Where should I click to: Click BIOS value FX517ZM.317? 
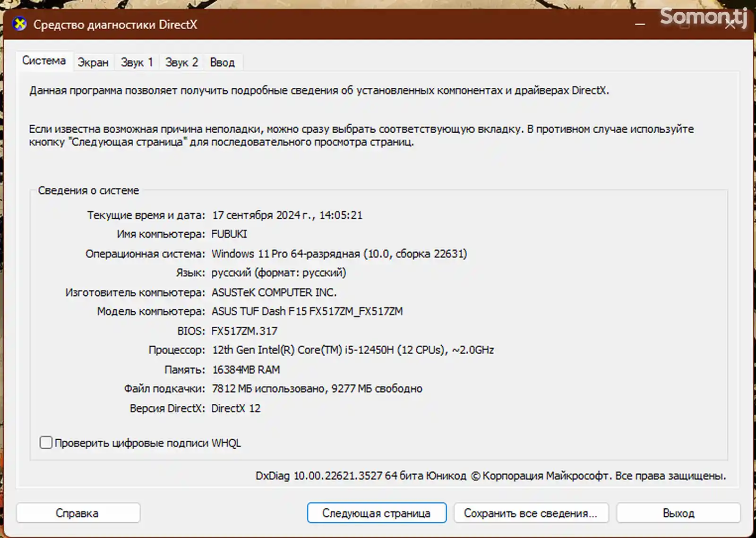pos(244,331)
